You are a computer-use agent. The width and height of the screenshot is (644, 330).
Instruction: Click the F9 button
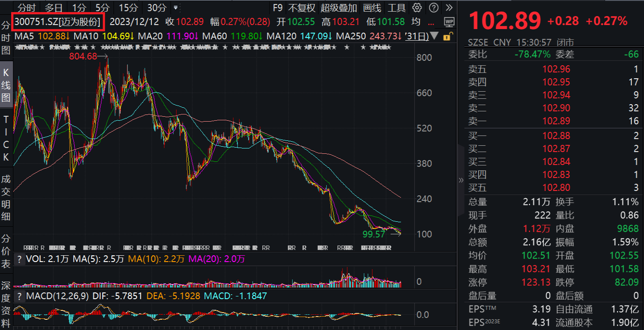278,8
